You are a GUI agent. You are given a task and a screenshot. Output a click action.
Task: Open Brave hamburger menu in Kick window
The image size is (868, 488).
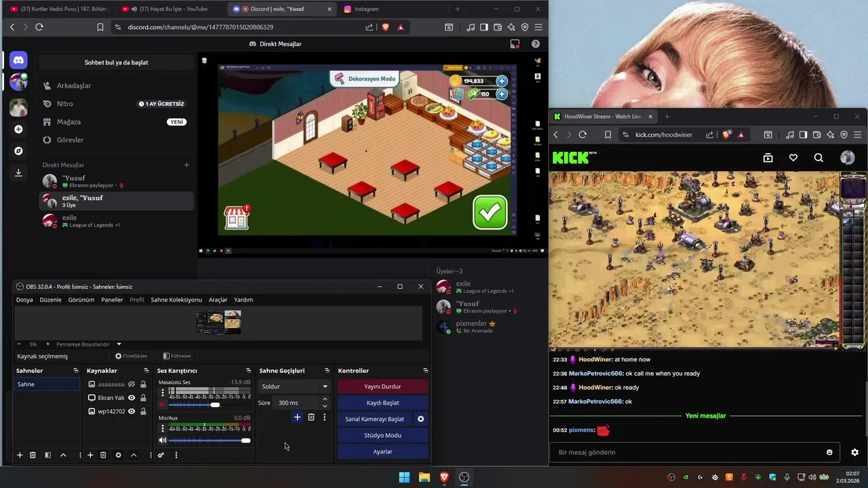858,135
